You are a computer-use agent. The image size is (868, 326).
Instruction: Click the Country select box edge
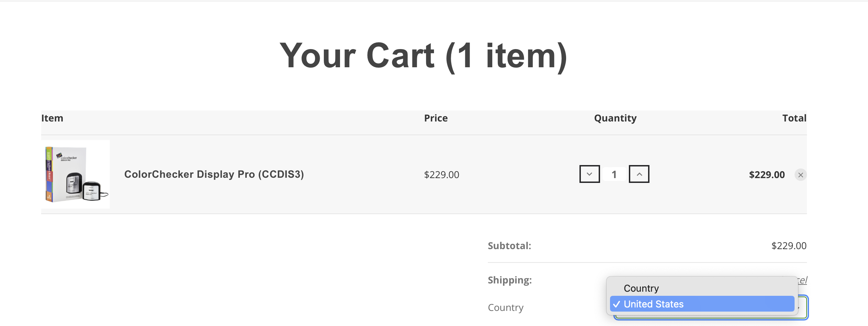click(x=804, y=307)
